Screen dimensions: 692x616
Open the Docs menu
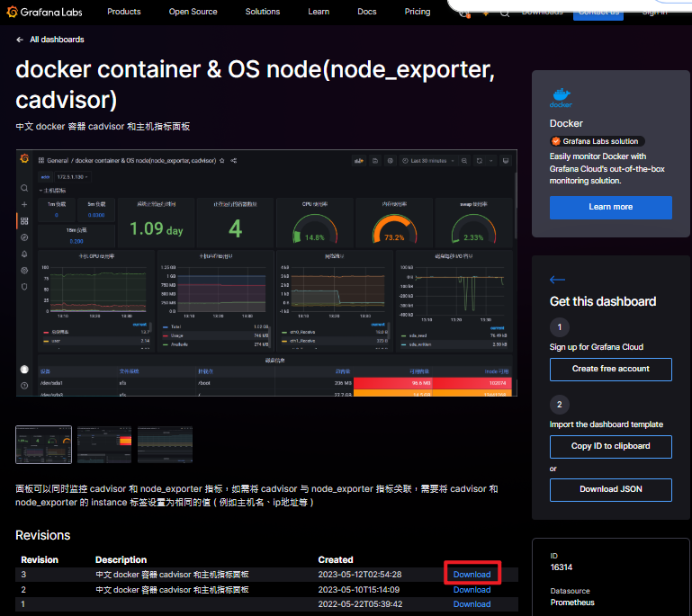pyautogui.click(x=367, y=12)
